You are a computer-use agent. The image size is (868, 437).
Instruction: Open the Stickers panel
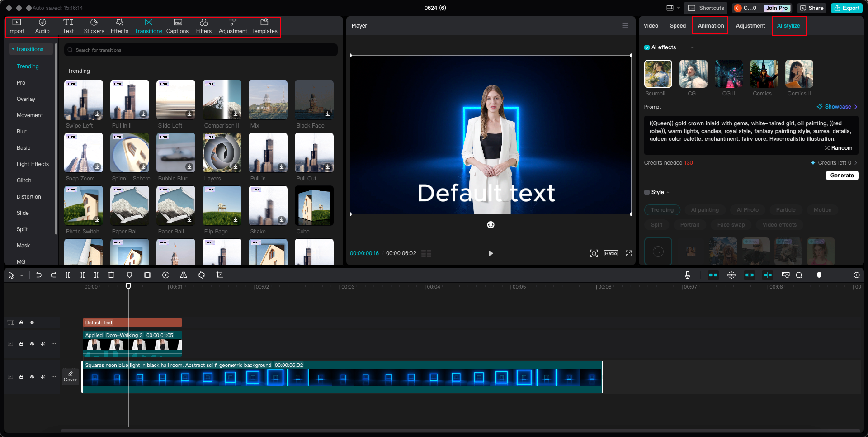click(x=94, y=26)
